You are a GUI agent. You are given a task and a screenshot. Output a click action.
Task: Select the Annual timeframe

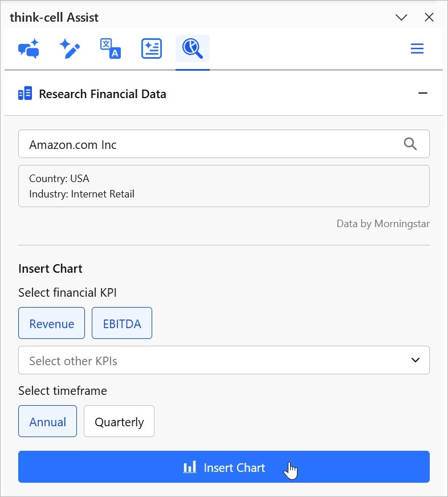[x=47, y=421]
